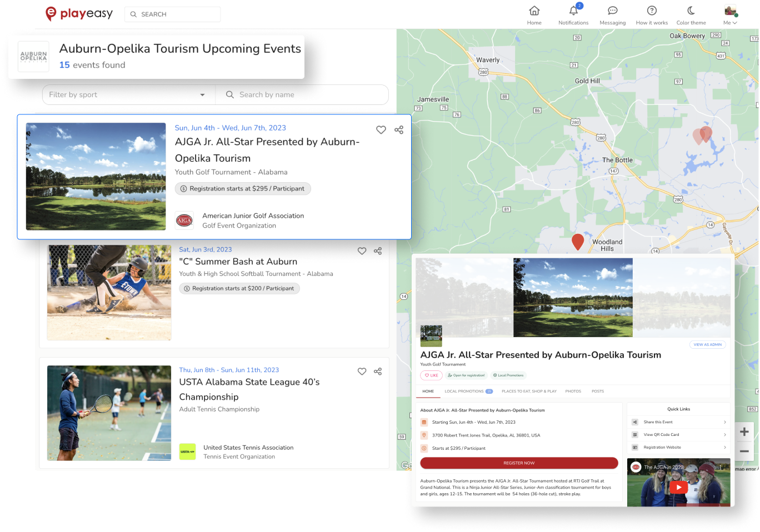Favorite the AJGA Jr. All-Star event heart

(x=381, y=130)
